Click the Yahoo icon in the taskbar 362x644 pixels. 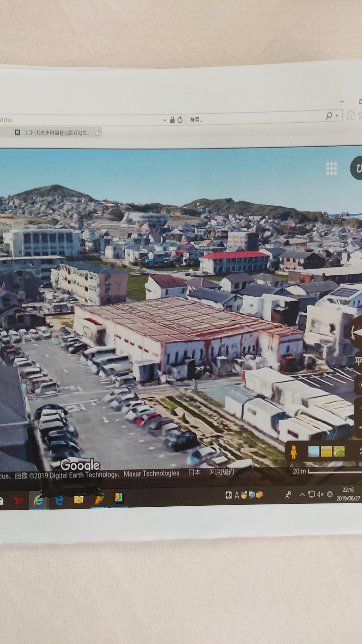click(19, 500)
